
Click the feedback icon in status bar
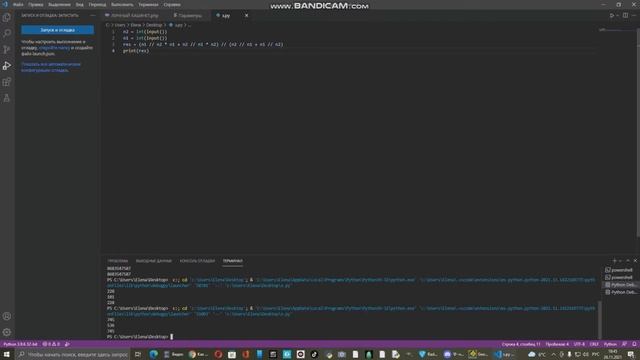tap(624, 344)
